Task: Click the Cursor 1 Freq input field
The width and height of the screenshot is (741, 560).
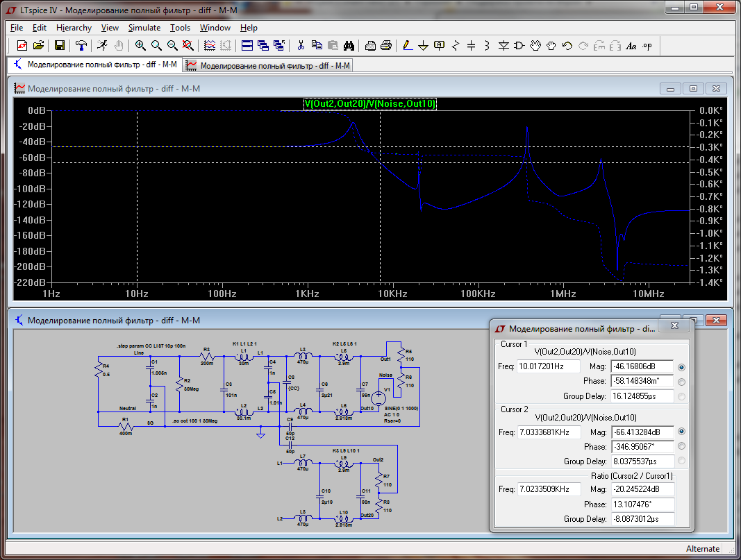Action: click(x=548, y=367)
